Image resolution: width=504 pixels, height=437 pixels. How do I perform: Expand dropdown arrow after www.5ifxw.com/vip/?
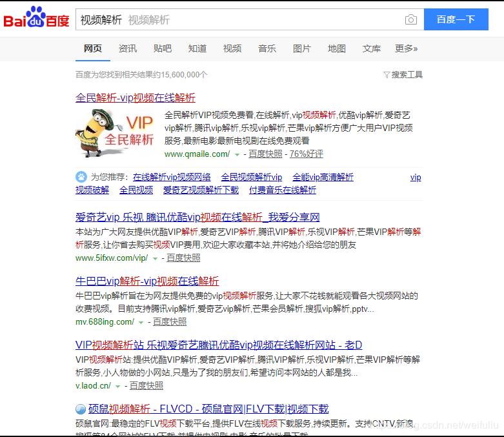point(155,259)
